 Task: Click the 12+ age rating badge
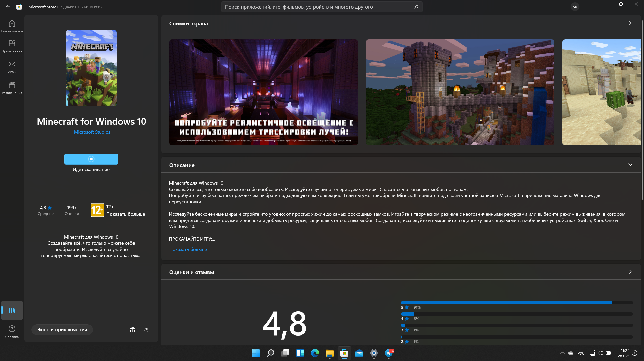[x=97, y=210]
